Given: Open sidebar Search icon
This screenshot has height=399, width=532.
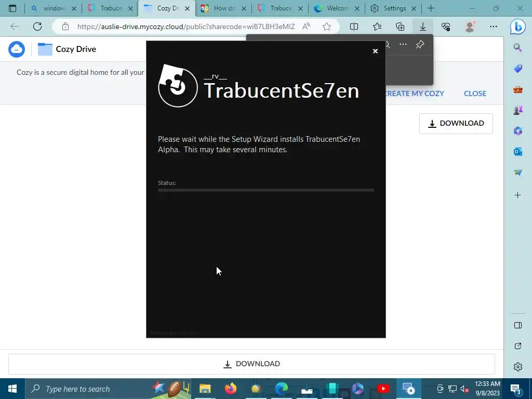Looking at the screenshot, I should pyautogui.click(x=517, y=47).
